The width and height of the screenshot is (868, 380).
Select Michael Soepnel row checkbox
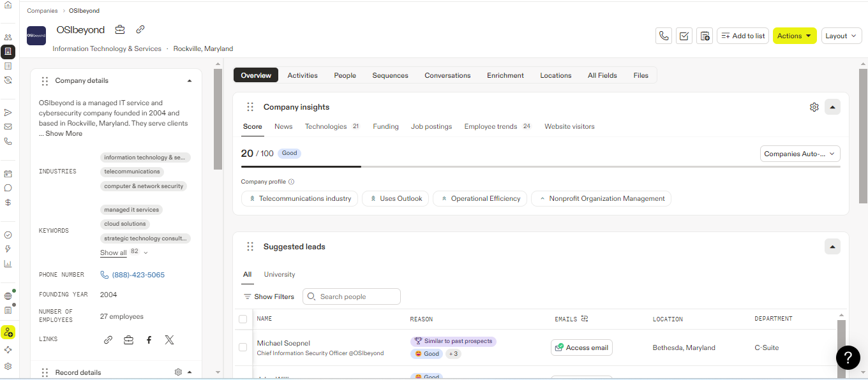click(x=243, y=347)
